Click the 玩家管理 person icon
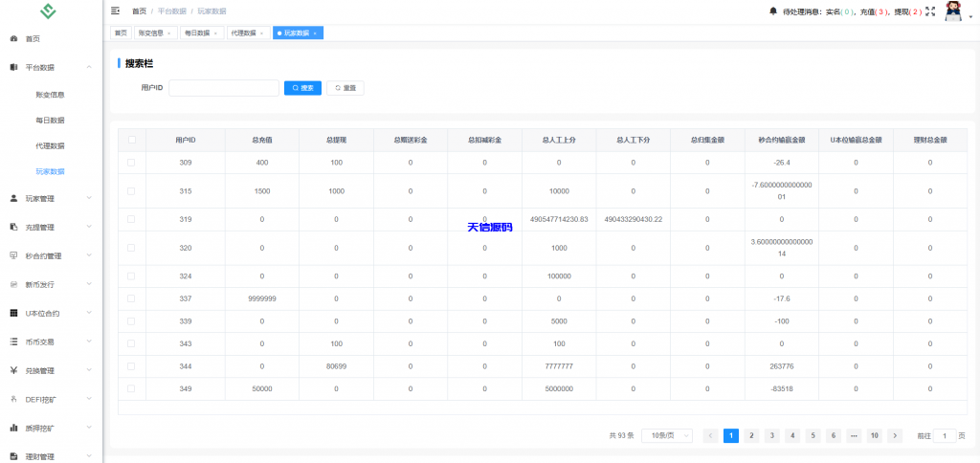 click(x=13, y=198)
